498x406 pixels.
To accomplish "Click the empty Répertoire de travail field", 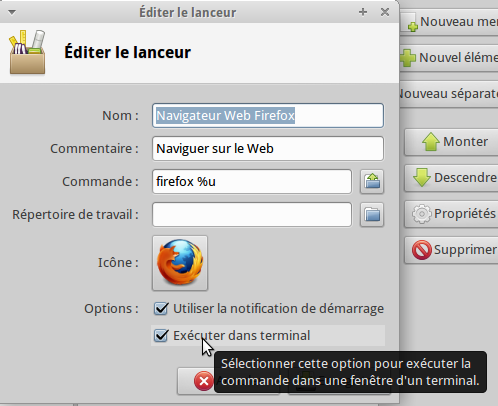I will [x=252, y=214].
